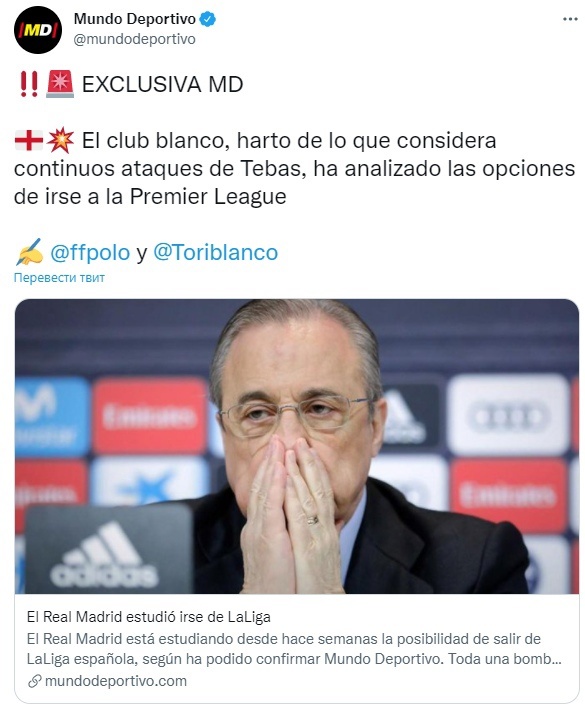
Task: Click the collision explosion emoji
Action: pos(60,140)
